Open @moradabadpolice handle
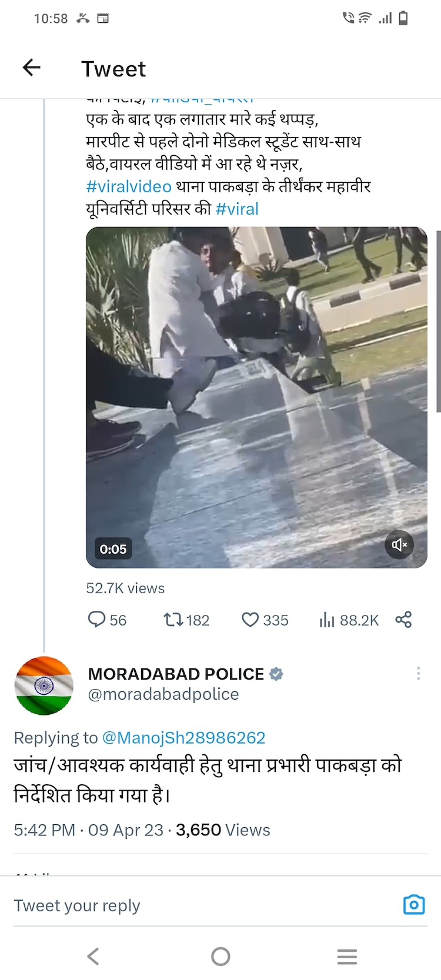The image size is (441, 980). pos(163,694)
